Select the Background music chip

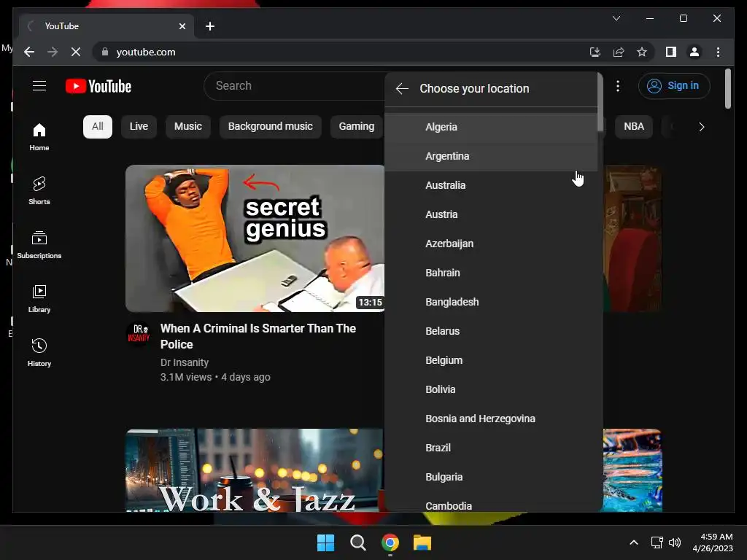click(270, 127)
